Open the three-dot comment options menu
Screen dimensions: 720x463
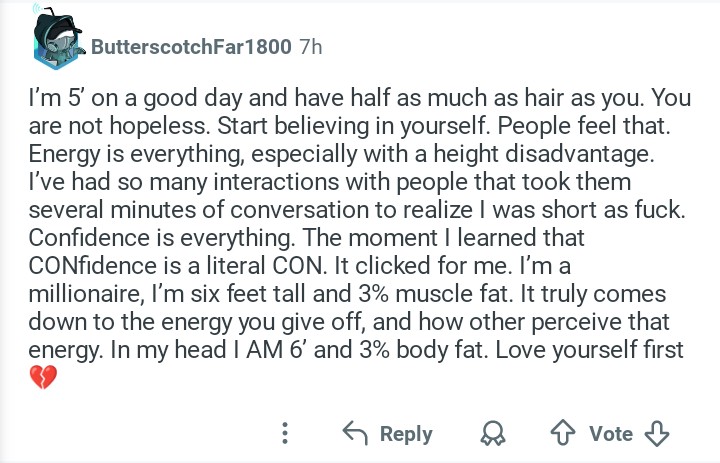(x=287, y=433)
